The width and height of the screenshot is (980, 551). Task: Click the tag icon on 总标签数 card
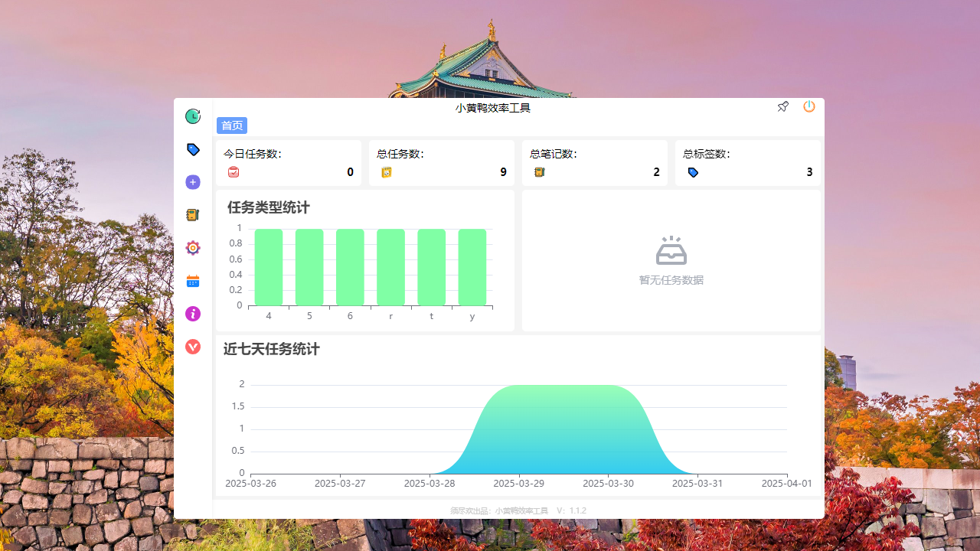click(x=693, y=172)
